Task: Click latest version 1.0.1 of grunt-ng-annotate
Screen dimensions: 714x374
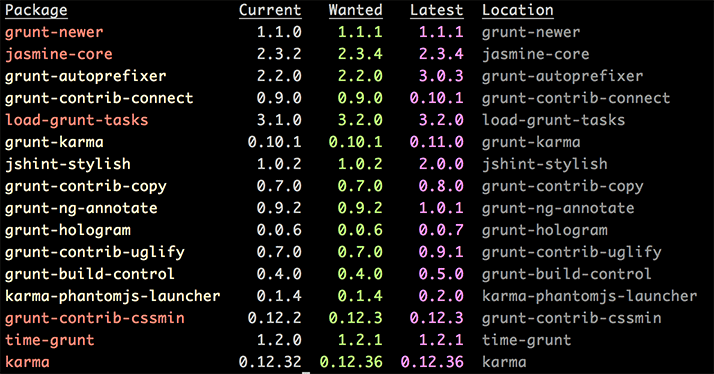Action: [x=441, y=208]
